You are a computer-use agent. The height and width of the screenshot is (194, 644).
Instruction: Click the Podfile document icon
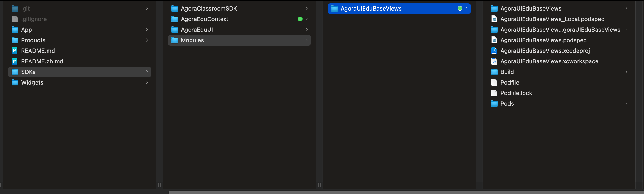[494, 82]
